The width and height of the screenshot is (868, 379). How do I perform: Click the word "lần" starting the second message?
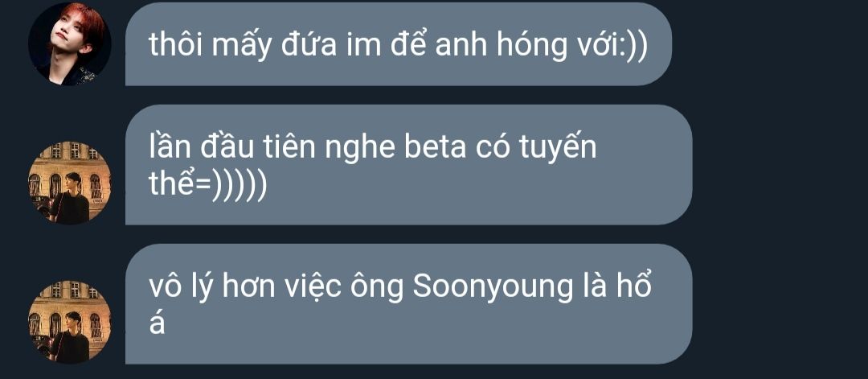point(170,146)
